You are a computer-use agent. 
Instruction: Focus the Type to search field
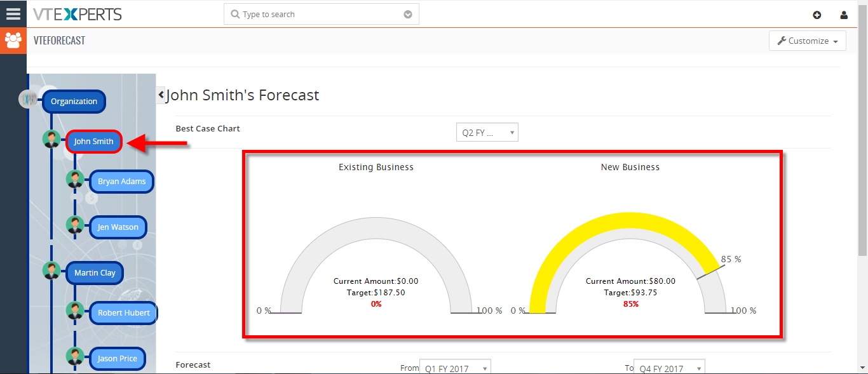(321, 14)
